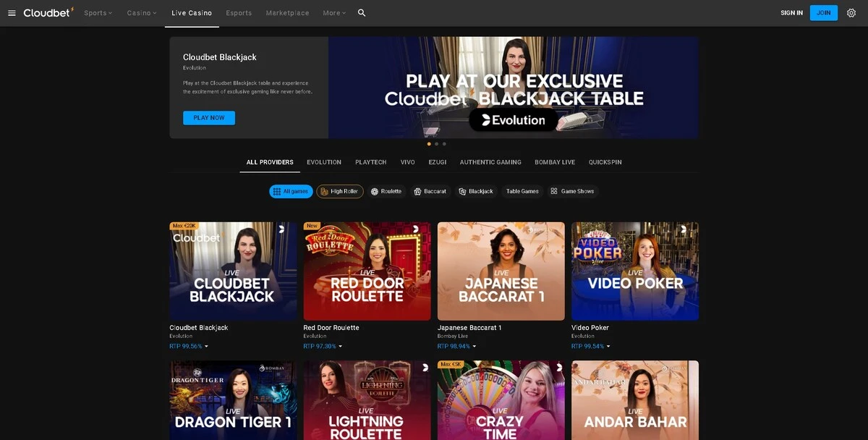Screen dimensions: 868x440
Task: Expand the Casino dropdown menu
Action: coord(142,13)
